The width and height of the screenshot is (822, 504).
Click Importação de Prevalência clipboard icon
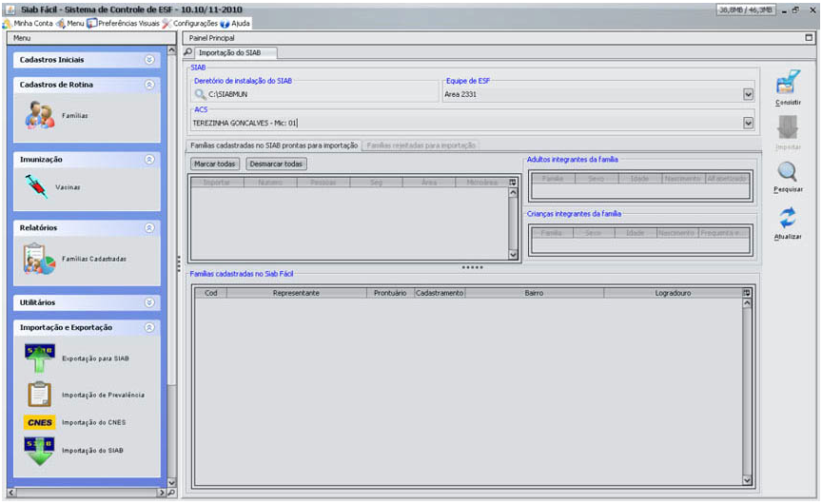[x=39, y=394]
